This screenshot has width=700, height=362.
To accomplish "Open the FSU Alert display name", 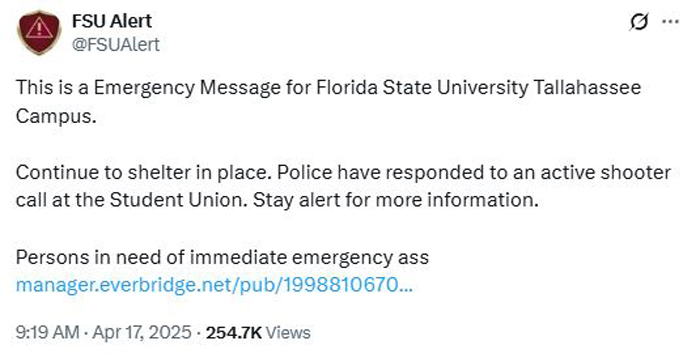I will (112, 21).
